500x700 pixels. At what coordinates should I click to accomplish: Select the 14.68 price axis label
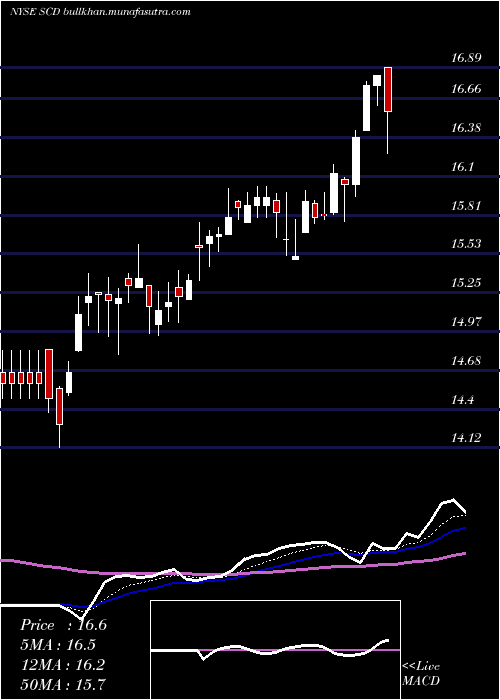[x=466, y=360]
